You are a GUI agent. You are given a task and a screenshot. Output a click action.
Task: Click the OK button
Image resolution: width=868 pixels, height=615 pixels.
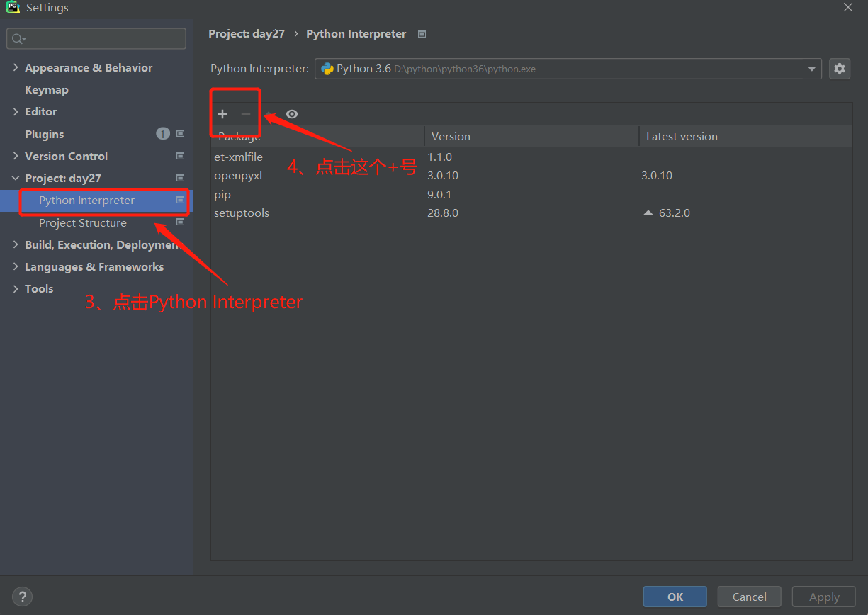(675, 597)
